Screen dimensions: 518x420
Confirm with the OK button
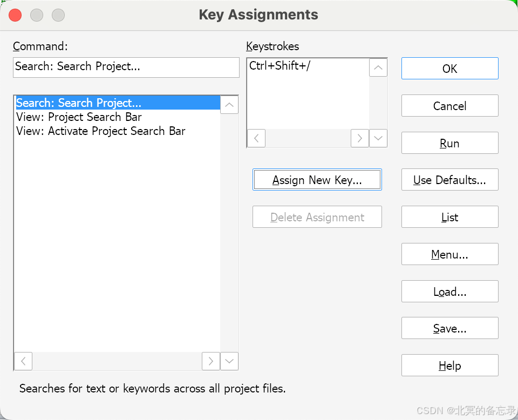point(449,69)
